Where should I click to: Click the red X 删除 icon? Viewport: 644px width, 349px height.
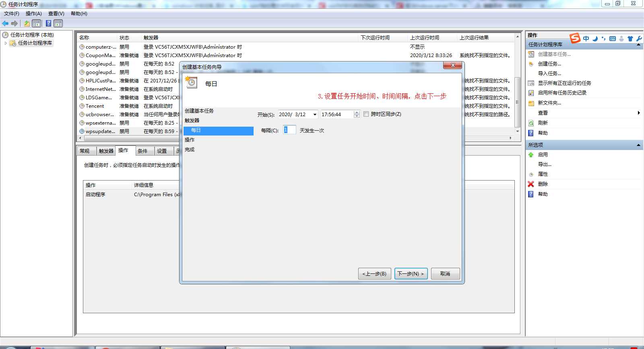tap(531, 184)
